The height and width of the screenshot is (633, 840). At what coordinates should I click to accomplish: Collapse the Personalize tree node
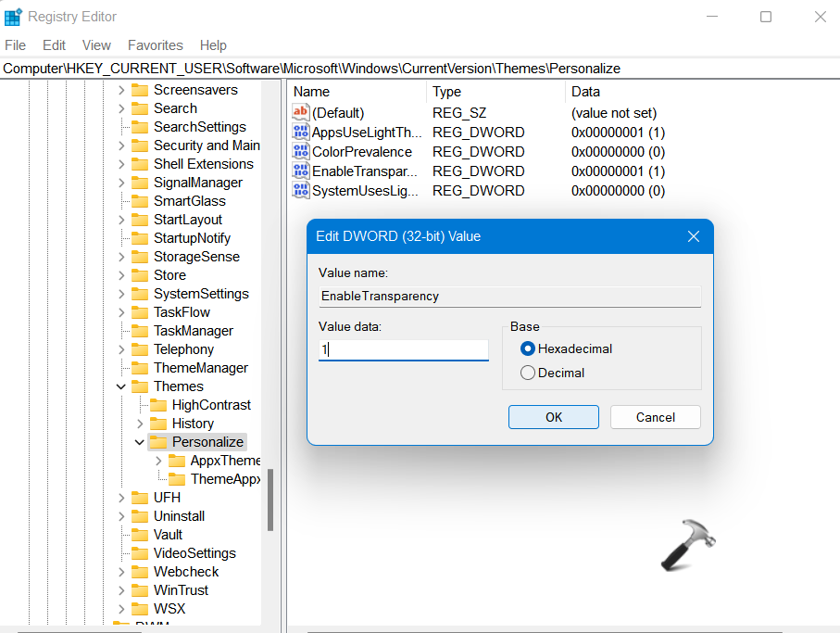[x=140, y=442]
